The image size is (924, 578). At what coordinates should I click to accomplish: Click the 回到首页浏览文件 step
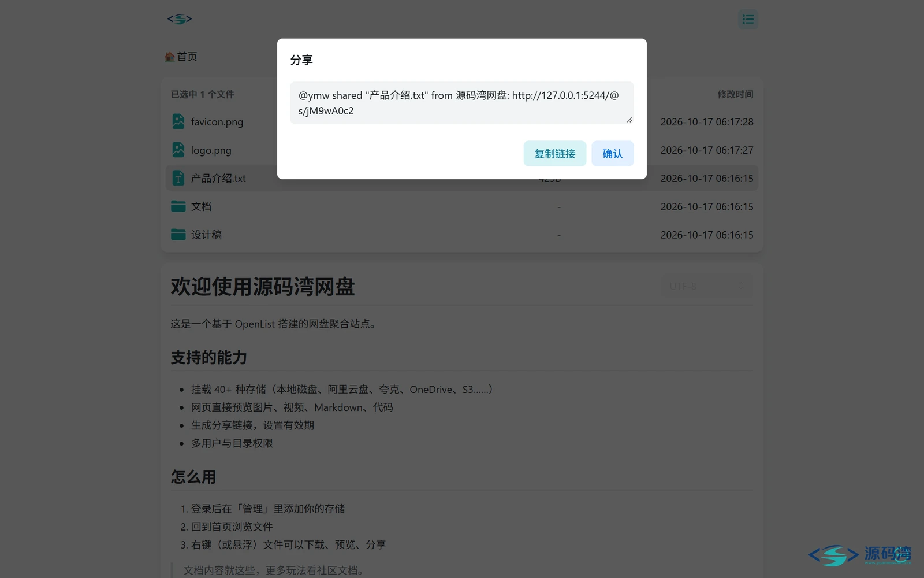232,527
